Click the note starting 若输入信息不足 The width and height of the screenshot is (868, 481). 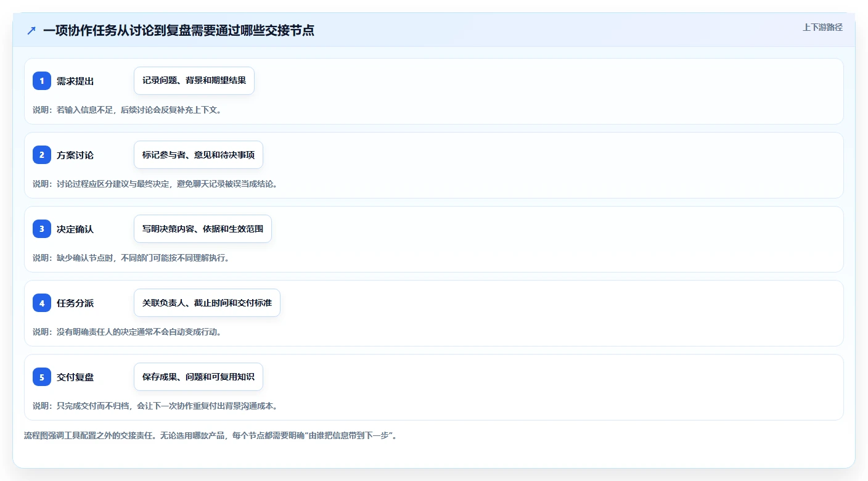127,110
